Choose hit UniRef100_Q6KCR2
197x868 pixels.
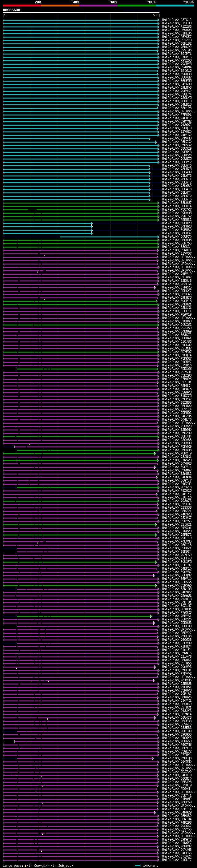(177, 47)
